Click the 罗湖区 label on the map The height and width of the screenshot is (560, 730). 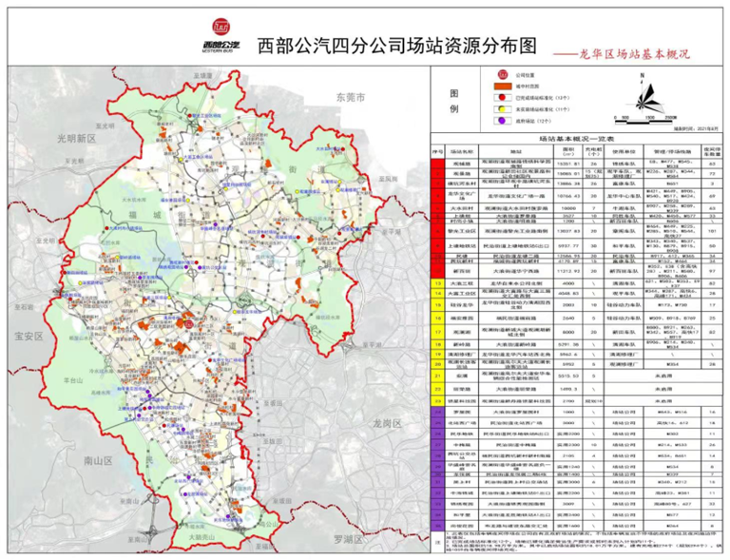click(348, 540)
